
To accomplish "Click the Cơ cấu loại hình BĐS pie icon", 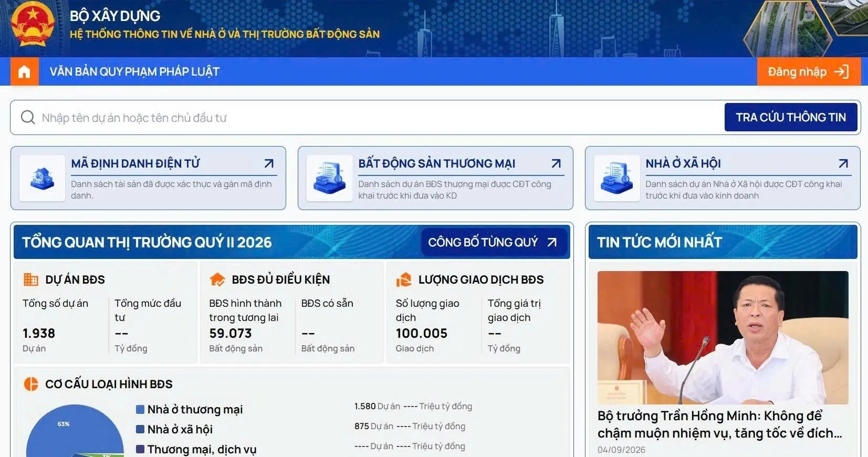I will coord(31,384).
